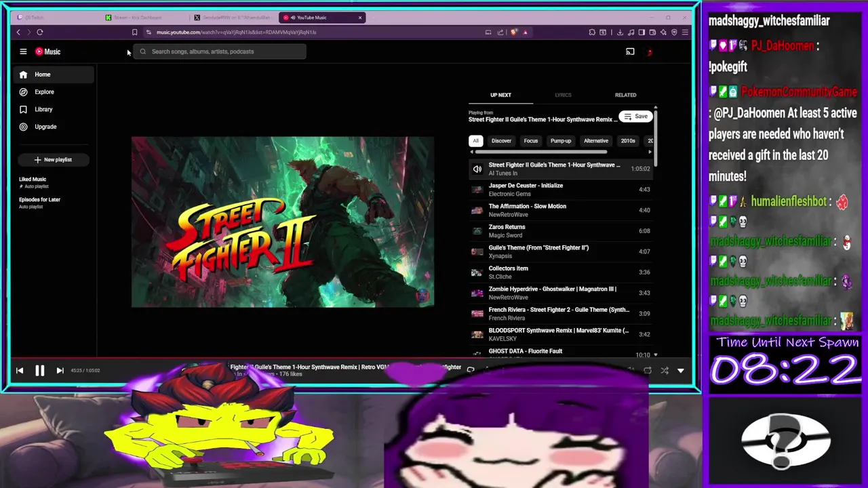
Task: Click the bookmark icon near the address bar
Action: [134, 32]
